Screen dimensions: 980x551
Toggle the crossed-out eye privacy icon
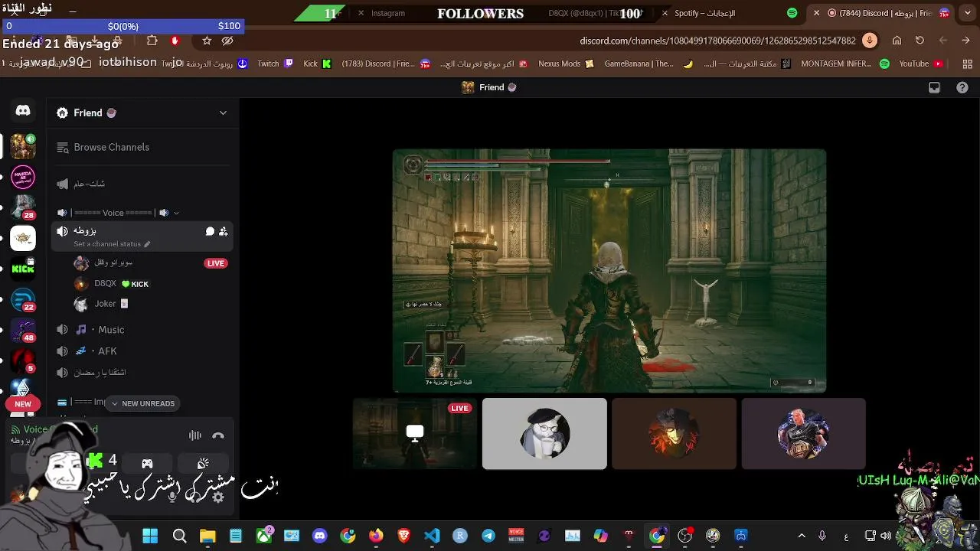click(227, 41)
